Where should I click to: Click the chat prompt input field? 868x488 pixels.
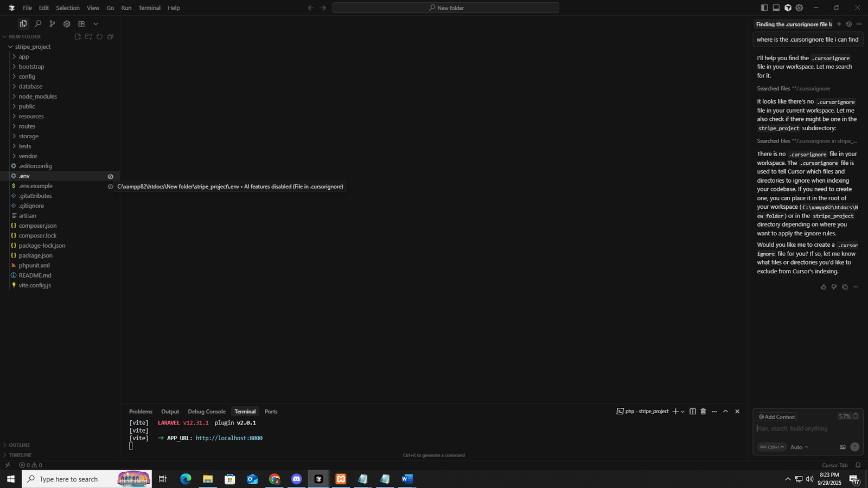pos(803,429)
